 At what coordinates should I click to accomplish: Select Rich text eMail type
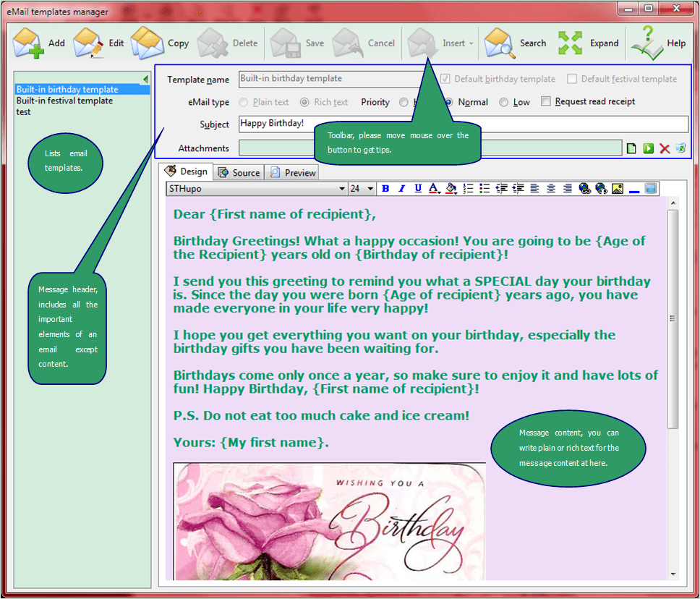pyautogui.click(x=304, y=102)
